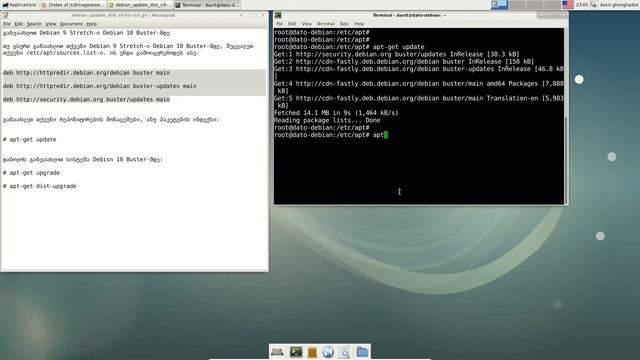Click the 'apt' command prompt line in terminal

pyautogui.click(x=330, y=135)
